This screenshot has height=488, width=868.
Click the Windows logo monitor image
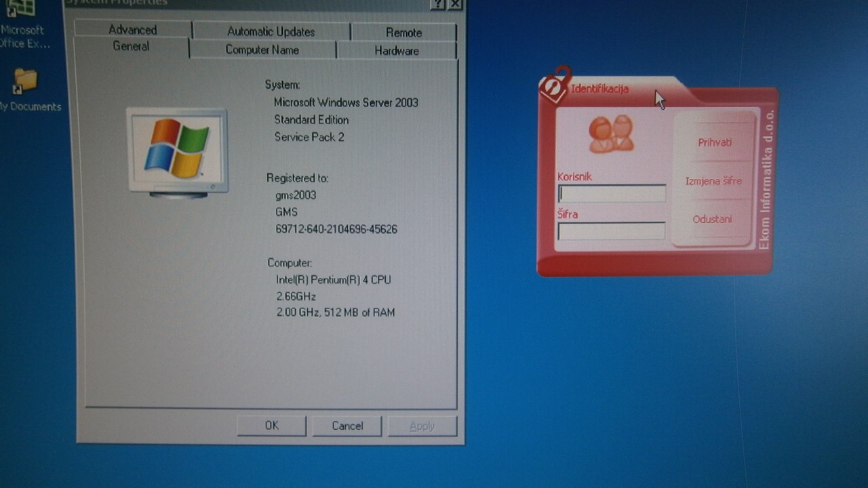[178, 152]
